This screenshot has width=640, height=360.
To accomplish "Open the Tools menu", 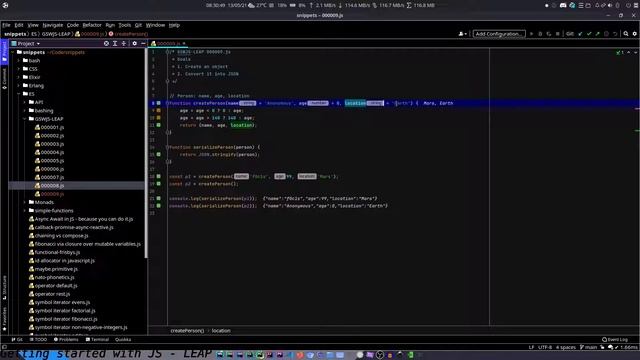I will tap(124, 25).
